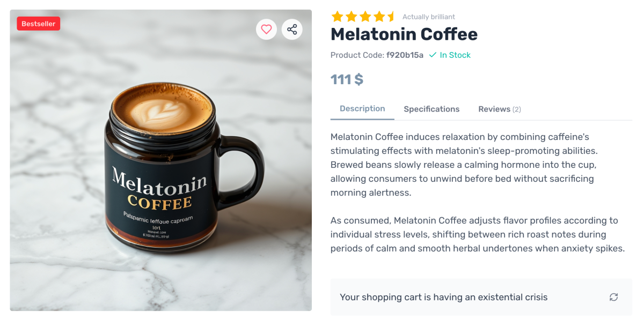The width and height of the screenshot is (644, 320).
Task: Click the 111 $ price text
Action: point(347,79)
